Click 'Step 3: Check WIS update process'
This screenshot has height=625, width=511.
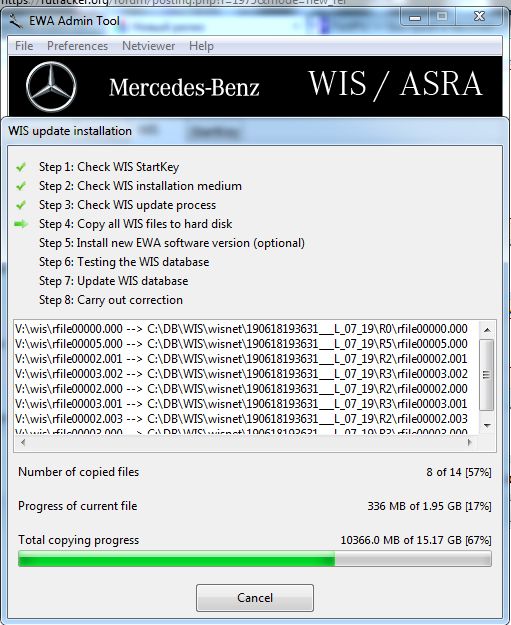click(x=127, y=205)
